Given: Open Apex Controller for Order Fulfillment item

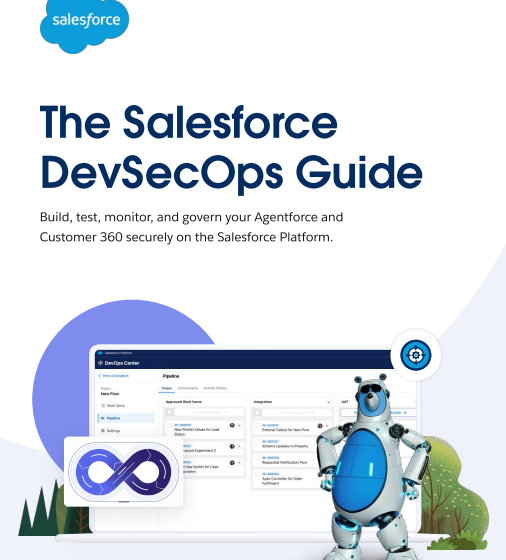Looking at the screenshot, I should click(282, 481).
